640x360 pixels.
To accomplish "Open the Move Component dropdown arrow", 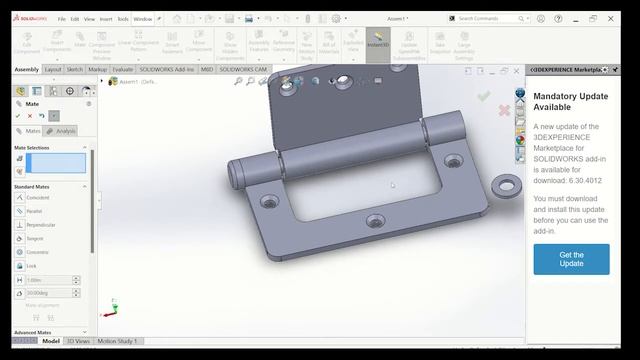I will pyautogui.click(x=199, y=60).
